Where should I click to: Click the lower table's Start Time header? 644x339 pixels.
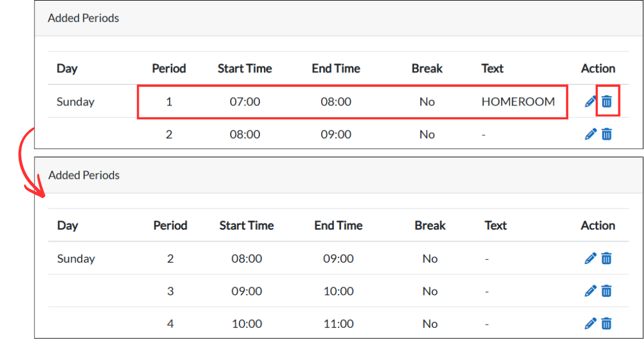247,225
